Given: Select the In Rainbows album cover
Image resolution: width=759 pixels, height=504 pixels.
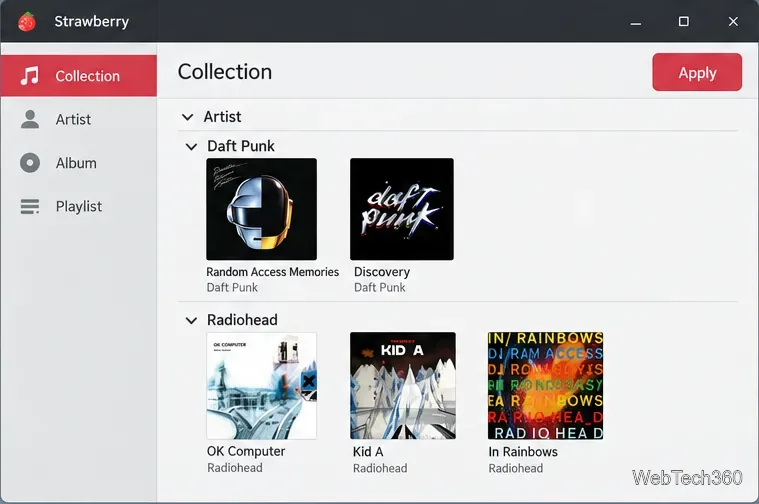Looking at the screenshot, I should coord(546,386).
